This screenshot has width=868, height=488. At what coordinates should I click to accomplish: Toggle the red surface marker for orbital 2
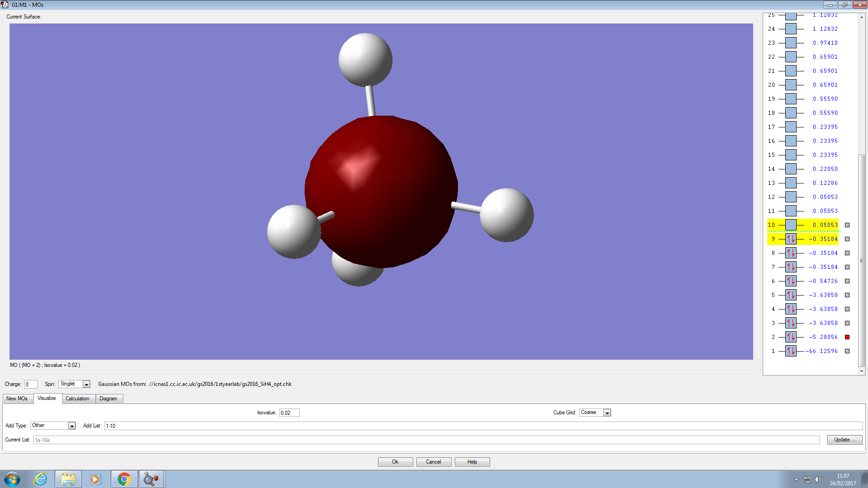pyautogui.click(x=847, y=337)
